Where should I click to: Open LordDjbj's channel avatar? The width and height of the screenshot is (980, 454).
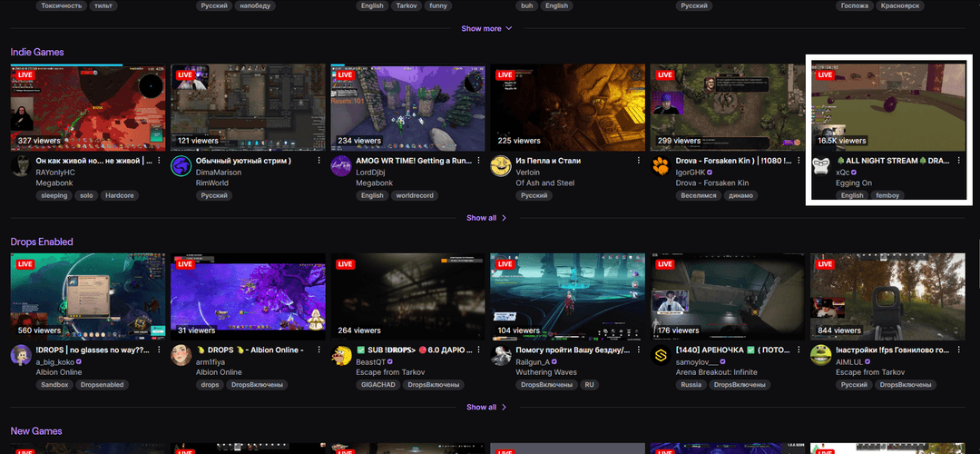coord(340,166)
